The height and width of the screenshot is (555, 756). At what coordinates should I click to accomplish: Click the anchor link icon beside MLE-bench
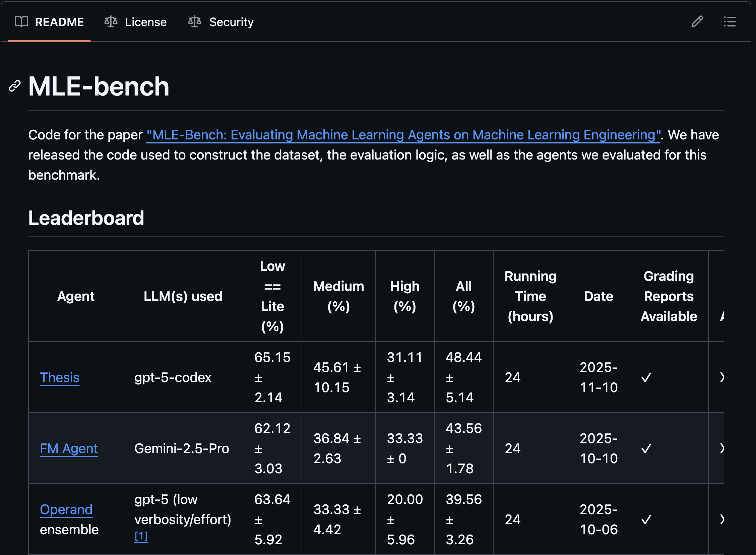[15, 86]
